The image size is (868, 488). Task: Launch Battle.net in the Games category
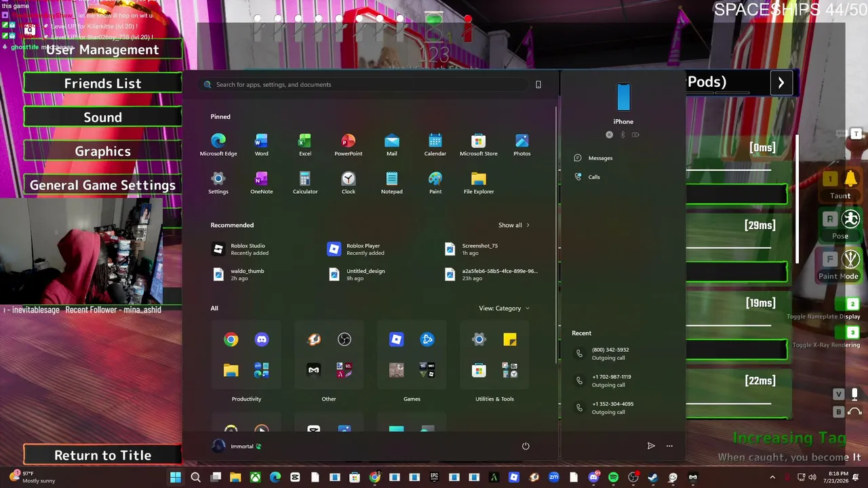[427, 340]
